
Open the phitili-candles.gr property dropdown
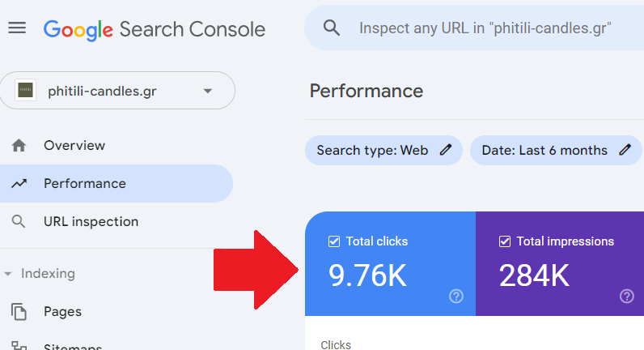207,91
